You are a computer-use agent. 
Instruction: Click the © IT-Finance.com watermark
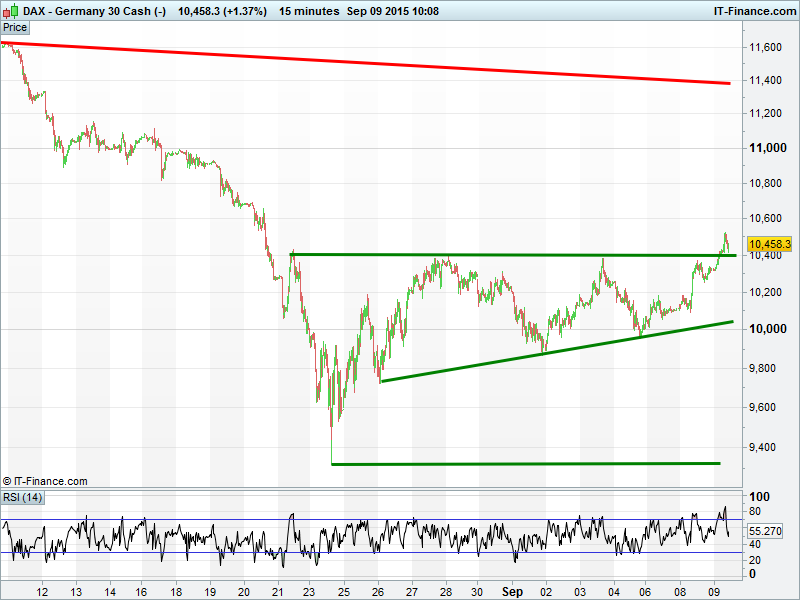click(45, 481)
